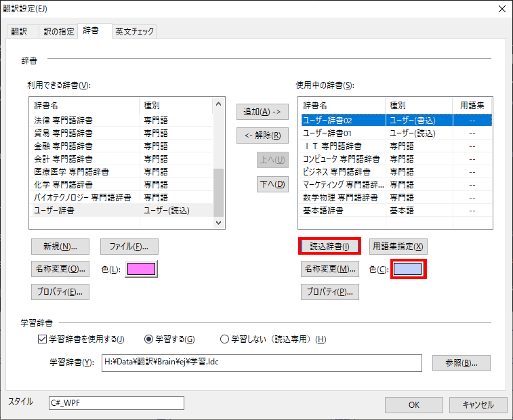Move dictionary down with 下へ(D)
Viewport: 513px width, 420px height.
point(272,184)
